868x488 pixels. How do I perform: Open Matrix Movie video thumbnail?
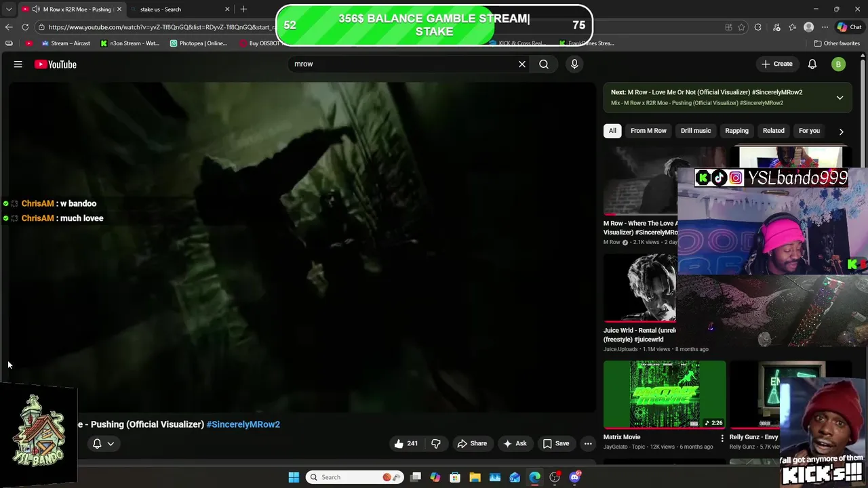665,394
